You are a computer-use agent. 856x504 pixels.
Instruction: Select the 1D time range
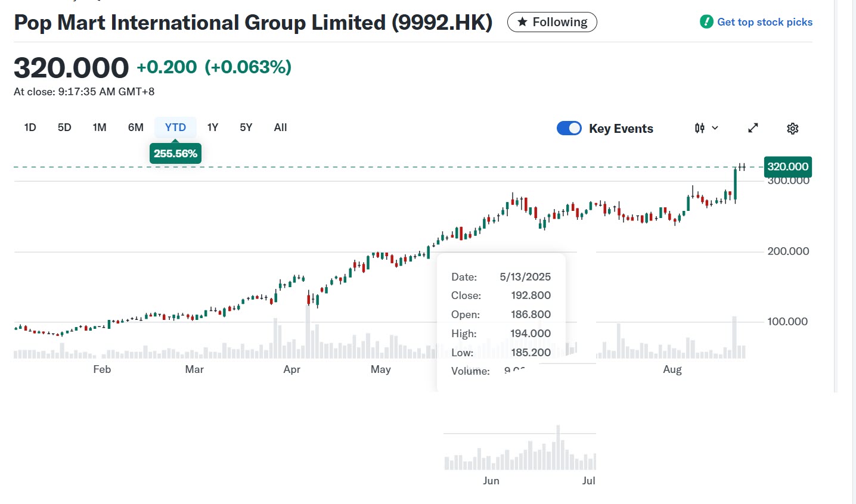tap(30, 127)
